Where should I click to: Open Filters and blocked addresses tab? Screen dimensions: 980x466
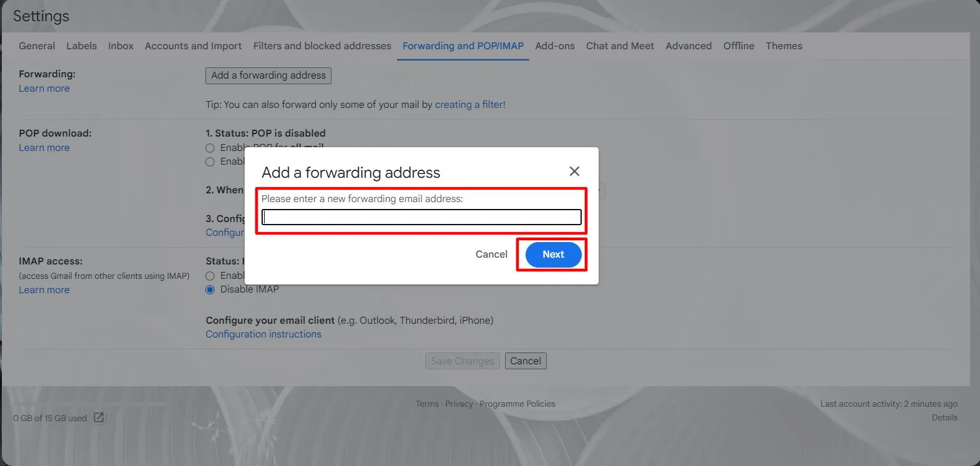[x=322, y=46]
